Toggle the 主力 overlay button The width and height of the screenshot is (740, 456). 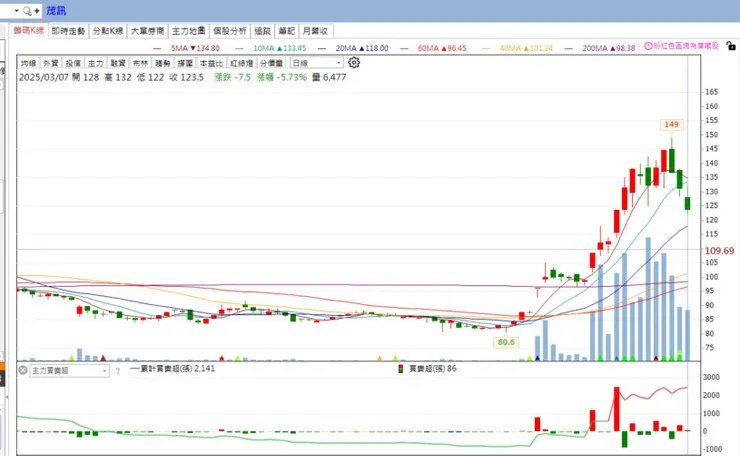(95, 63)
